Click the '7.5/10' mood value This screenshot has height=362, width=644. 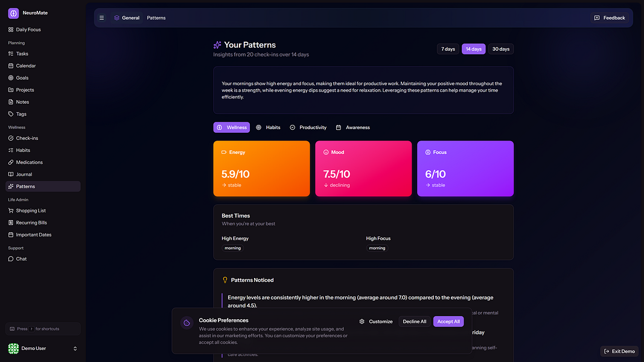click(x=337, y=174)
